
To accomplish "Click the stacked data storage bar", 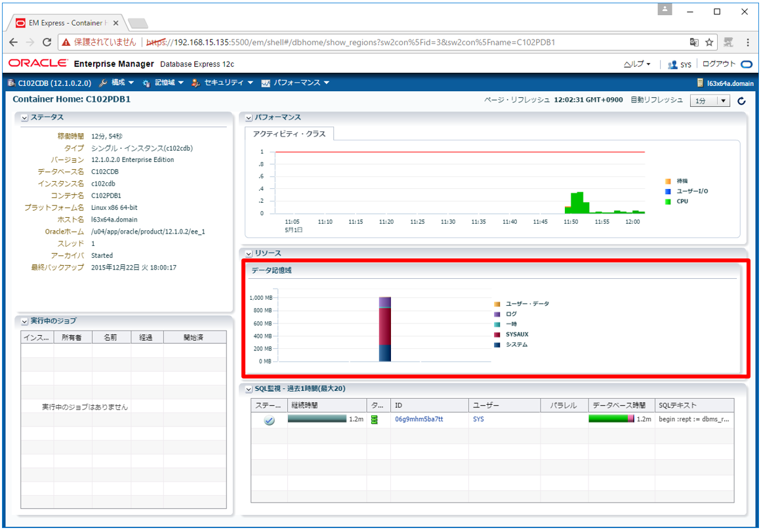I will [x=385, y=329].
